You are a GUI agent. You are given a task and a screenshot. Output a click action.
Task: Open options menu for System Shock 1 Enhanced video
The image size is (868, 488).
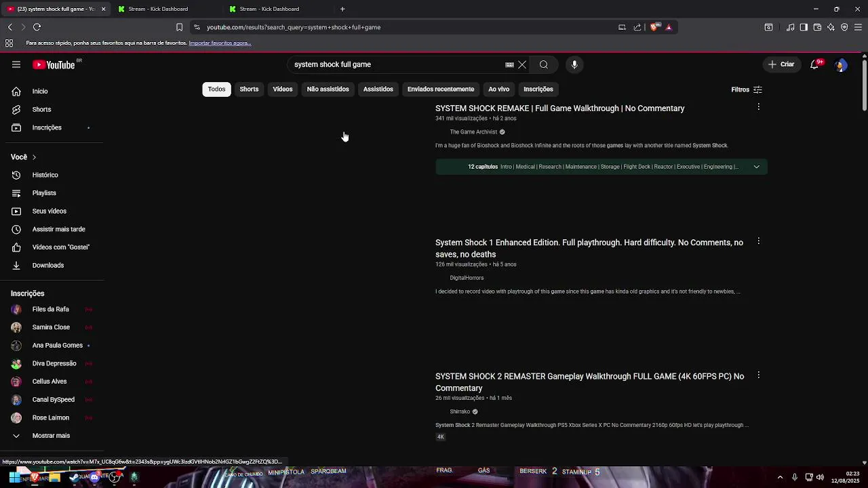(x=759, y=241)
